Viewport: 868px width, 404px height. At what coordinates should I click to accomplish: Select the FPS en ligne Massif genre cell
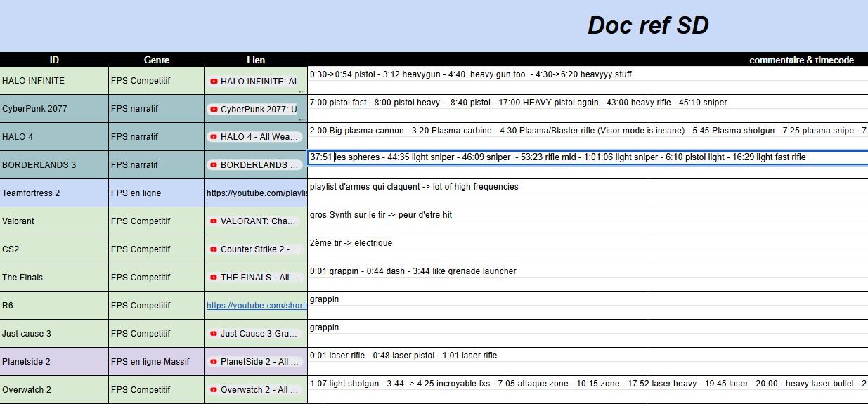click(156, 362)
